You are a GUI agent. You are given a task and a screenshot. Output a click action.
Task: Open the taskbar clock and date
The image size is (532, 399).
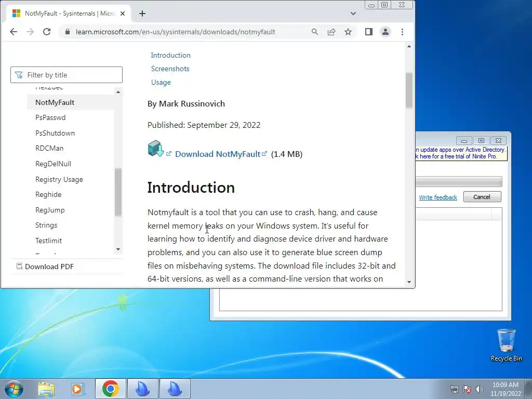coord(506,389)
